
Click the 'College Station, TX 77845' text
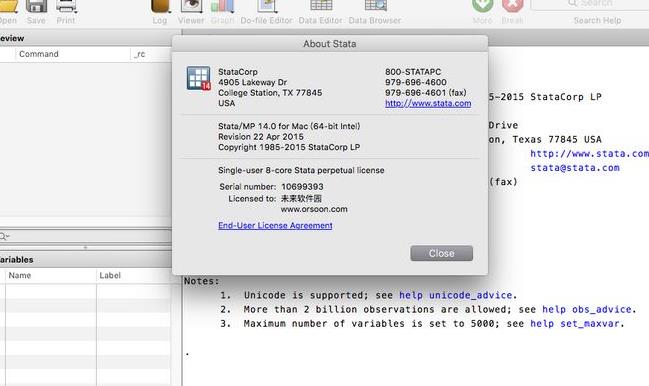point(270,93)
